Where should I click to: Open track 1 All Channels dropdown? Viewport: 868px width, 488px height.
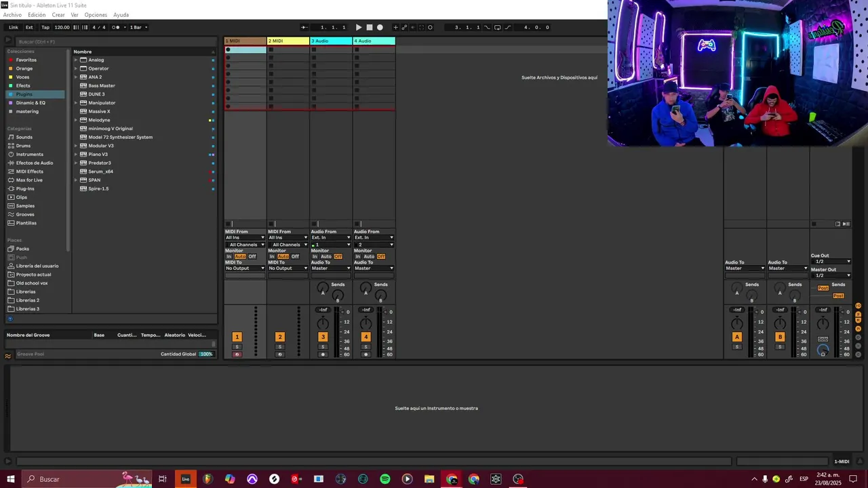(x=245, y=245)
